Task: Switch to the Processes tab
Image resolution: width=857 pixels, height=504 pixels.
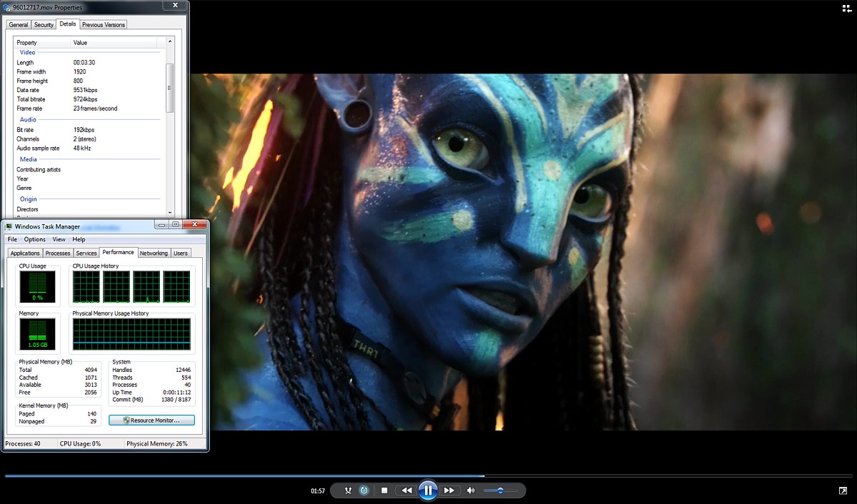Action: click(x=58, y=253)
